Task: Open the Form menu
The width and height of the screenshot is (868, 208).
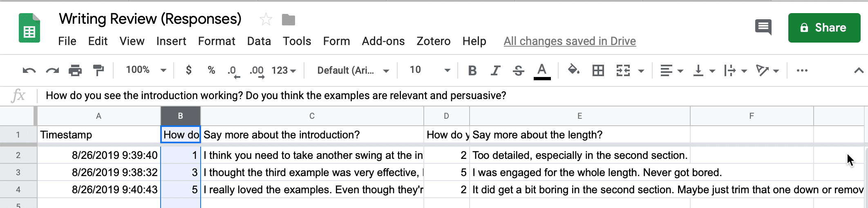Action: (336, 41)
